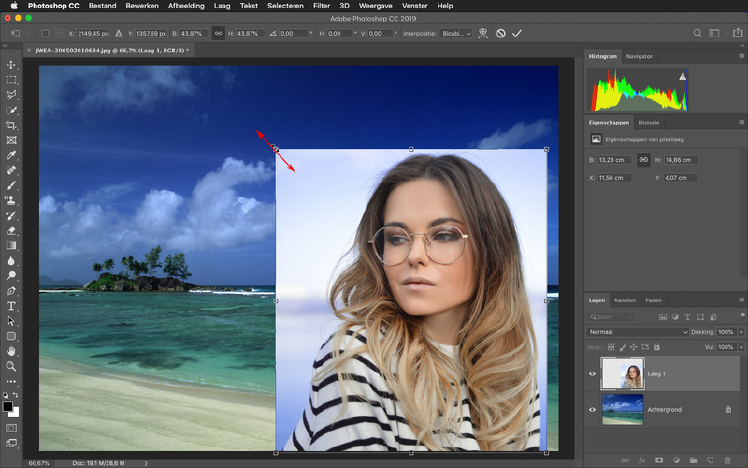The width and height of the screenshot is (748, 468).
Task: Select the Pen tool
Action: pos(11,291)
